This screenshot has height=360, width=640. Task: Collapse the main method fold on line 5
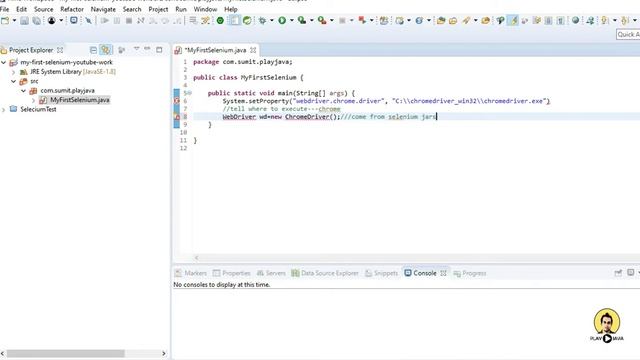[x=189, y=93]
